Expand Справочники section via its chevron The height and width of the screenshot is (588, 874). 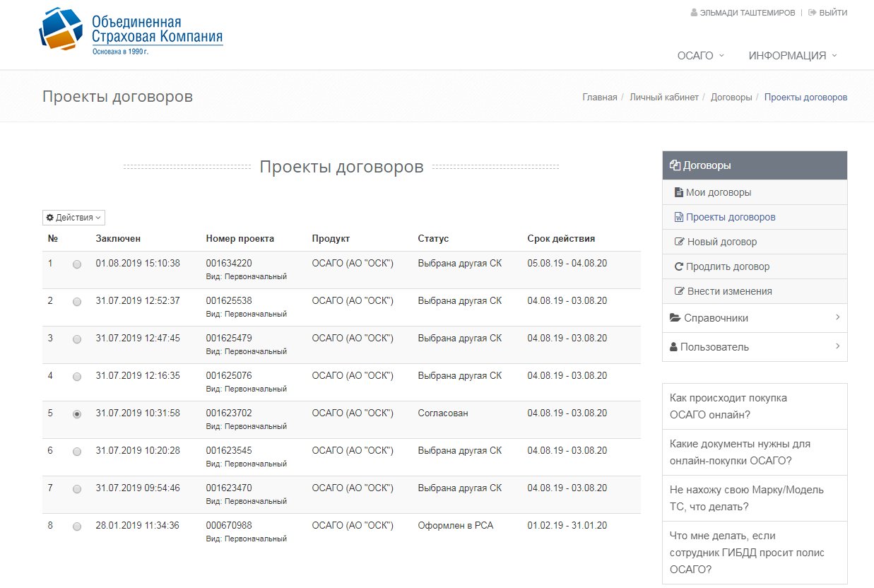[x=837, y=317]
